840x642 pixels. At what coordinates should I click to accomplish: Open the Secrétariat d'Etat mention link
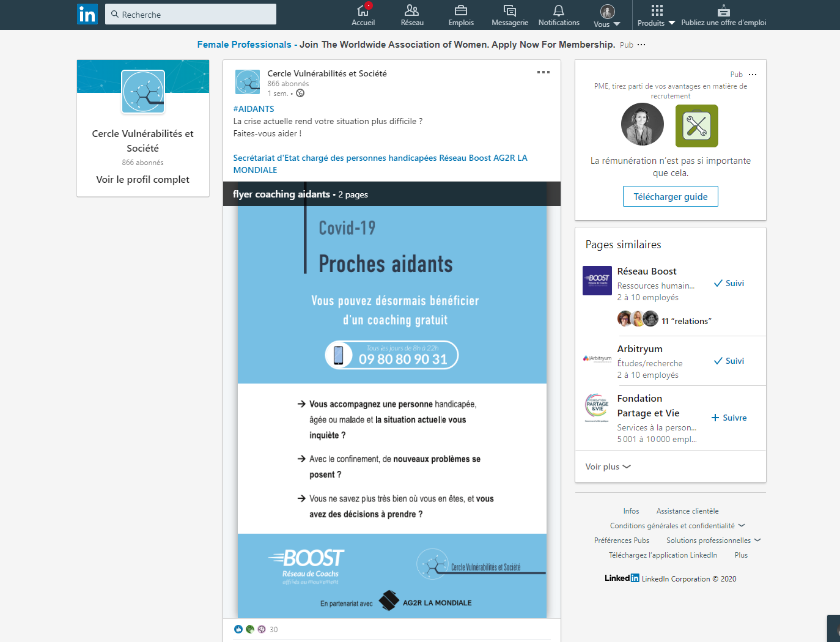[335, 158]
